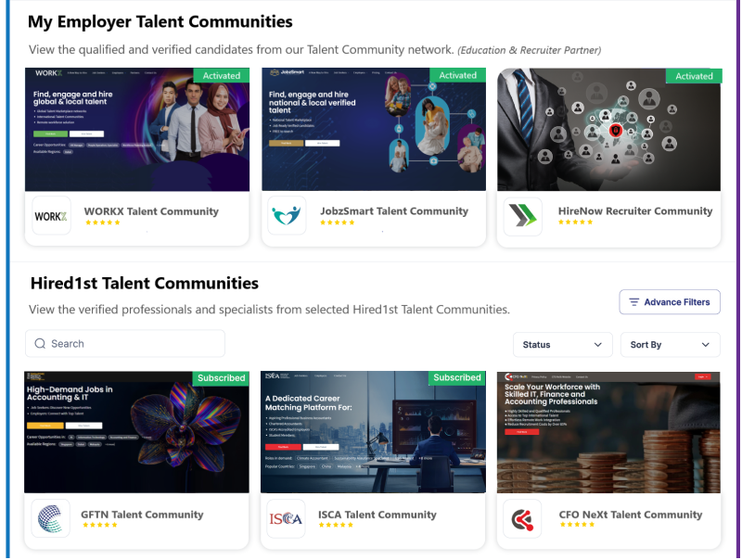Expand the Sort By dropdown
742x560 pixels.
click(670, 345)
